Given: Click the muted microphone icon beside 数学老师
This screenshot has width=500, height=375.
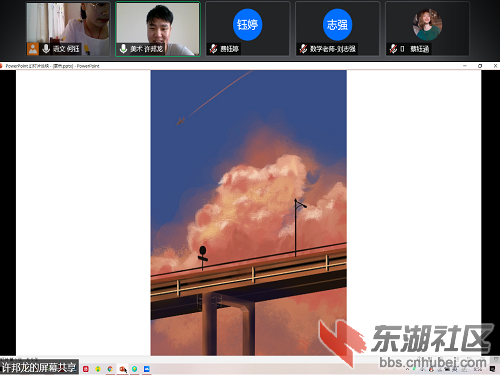Looking at the screenshot, I should pyautogui.click(x=303, y=49).
